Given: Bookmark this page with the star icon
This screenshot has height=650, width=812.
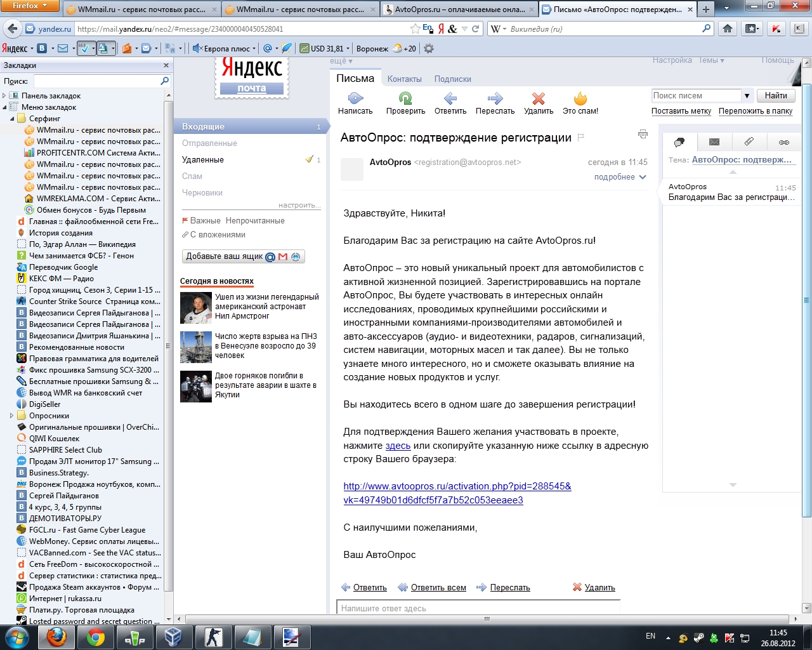Looking at the screenshot, I should pyautogui.click(x=415, y=29).
